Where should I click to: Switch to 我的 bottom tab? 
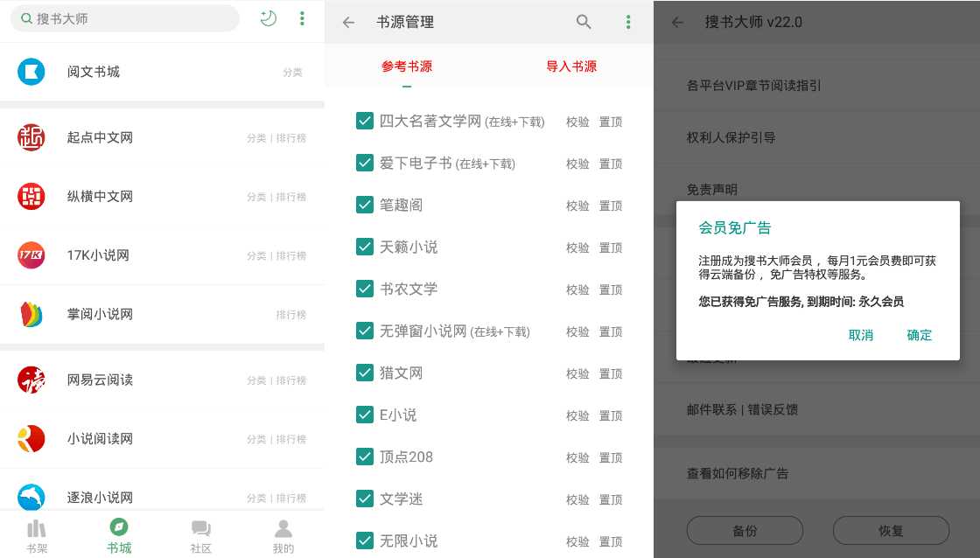[x=283, y=537]
